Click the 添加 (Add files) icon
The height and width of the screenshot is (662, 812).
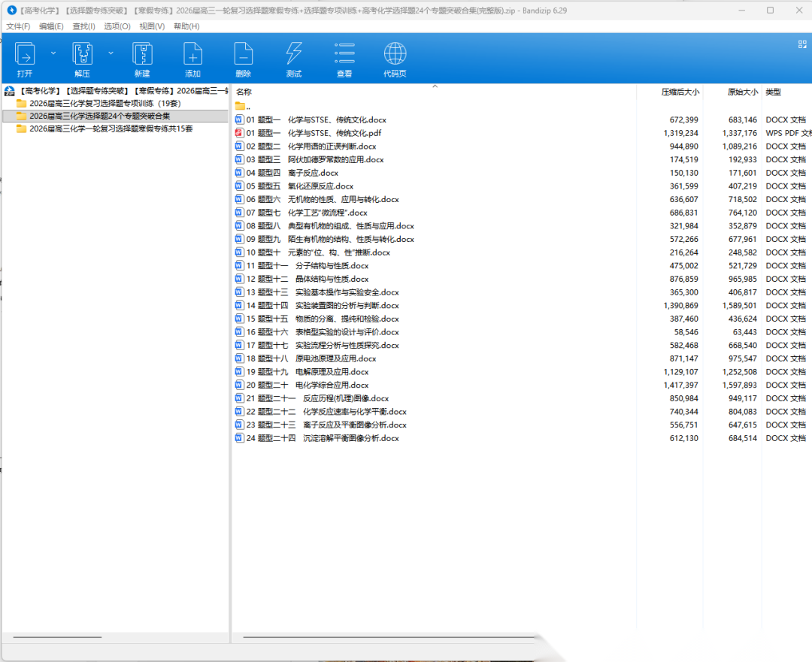[x=192, y=55]
